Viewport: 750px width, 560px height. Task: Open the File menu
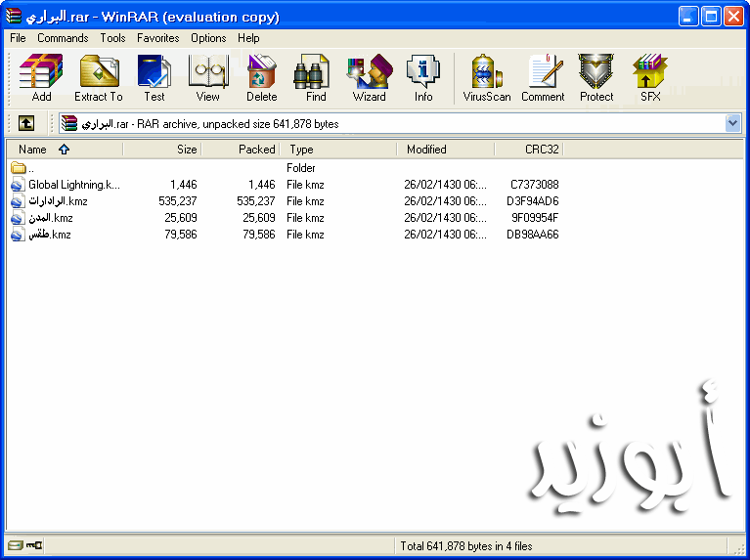click(18, 38)
